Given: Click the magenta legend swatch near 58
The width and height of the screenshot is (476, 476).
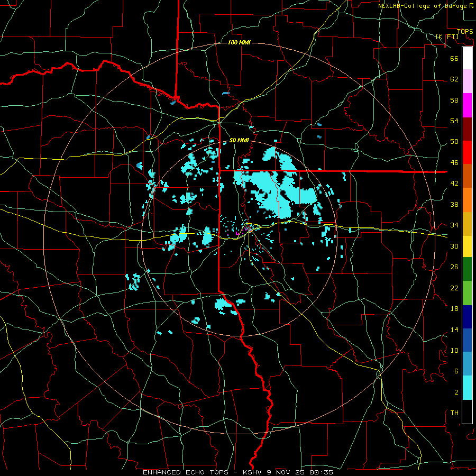Looking at the screenshot, I should click(467, 105).
